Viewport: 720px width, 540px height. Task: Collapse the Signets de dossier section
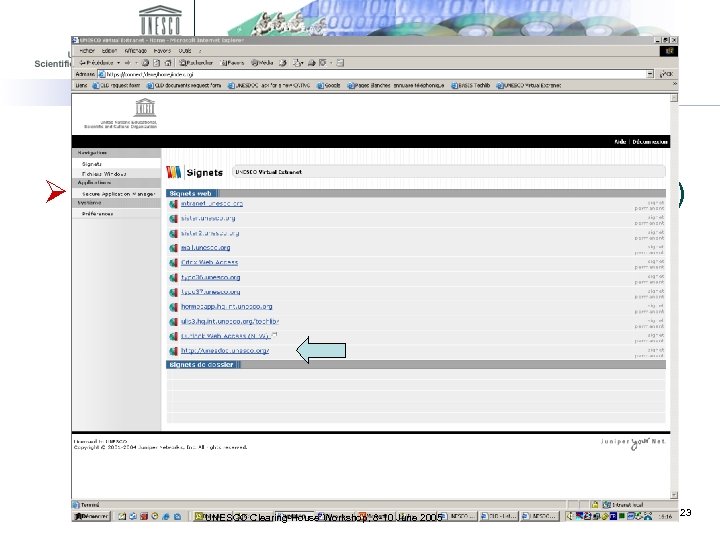pyautogui.click(x=201, y=365)
